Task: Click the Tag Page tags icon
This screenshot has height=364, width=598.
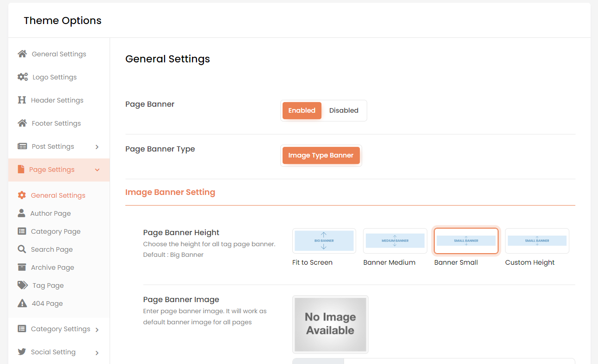Action: (x=22, y=285)
